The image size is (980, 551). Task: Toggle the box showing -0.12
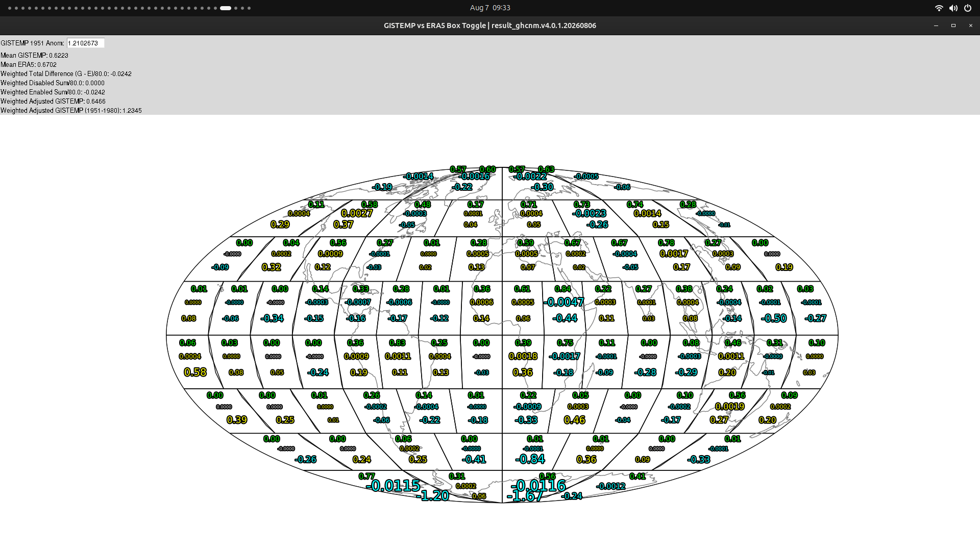[439, 318]
